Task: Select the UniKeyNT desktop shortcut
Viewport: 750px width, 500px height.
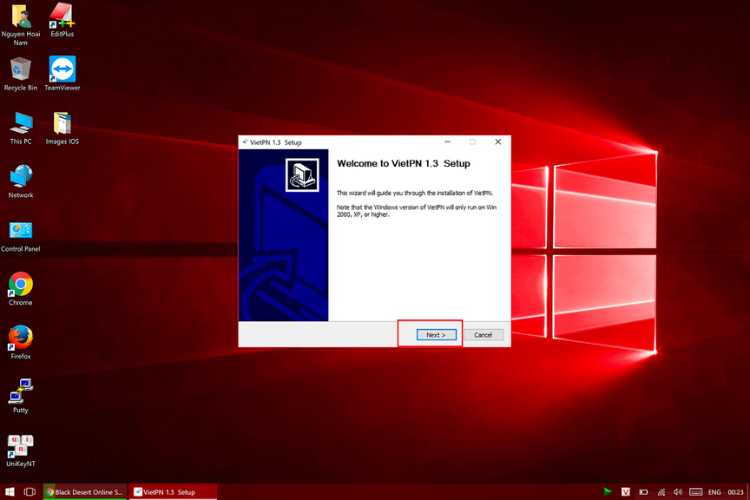Action: (x=21, y=450)
